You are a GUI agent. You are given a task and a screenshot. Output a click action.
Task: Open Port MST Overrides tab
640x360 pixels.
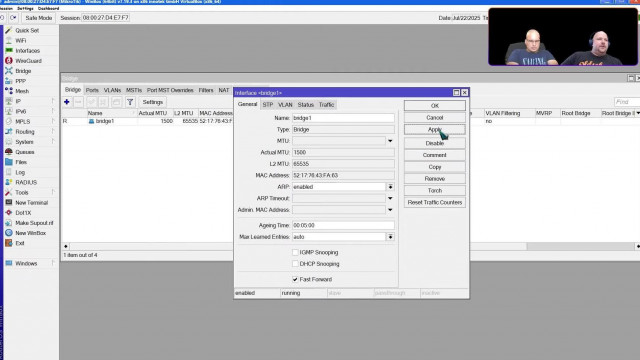(170, 90)
